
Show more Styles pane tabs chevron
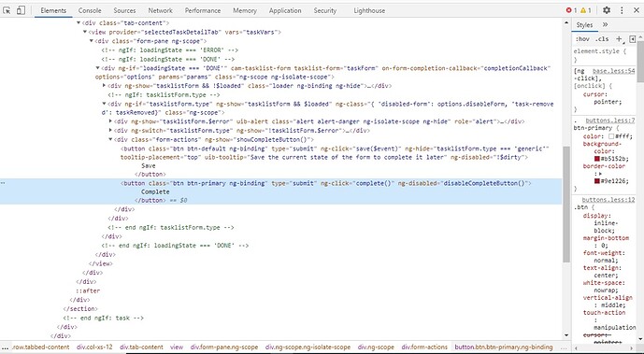click(605, 24)
